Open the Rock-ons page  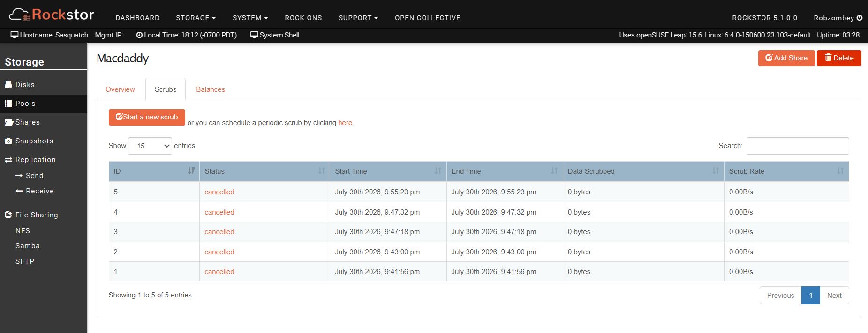point(303,18)
